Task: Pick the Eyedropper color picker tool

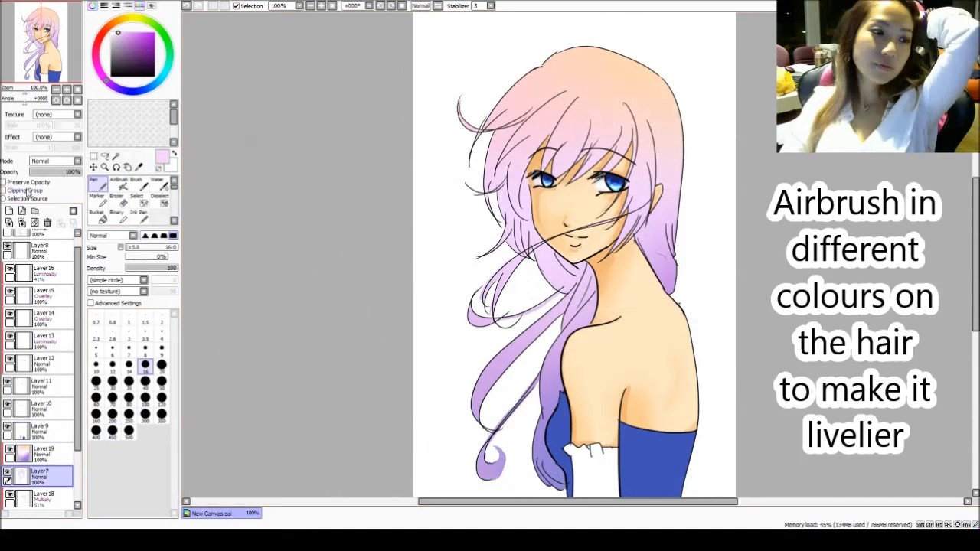Action: pyautogui.click(x=139, y=167)
